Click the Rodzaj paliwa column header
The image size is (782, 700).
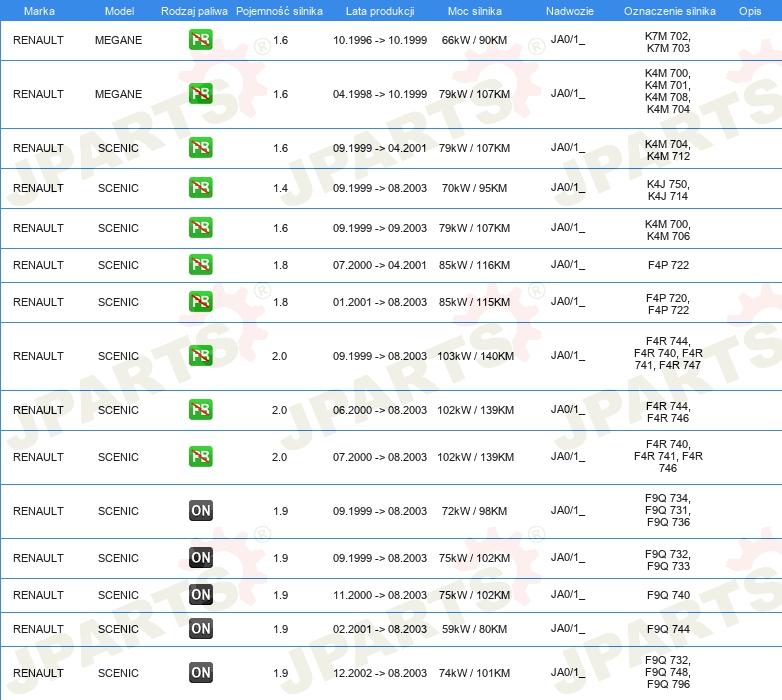pos(194,11)
